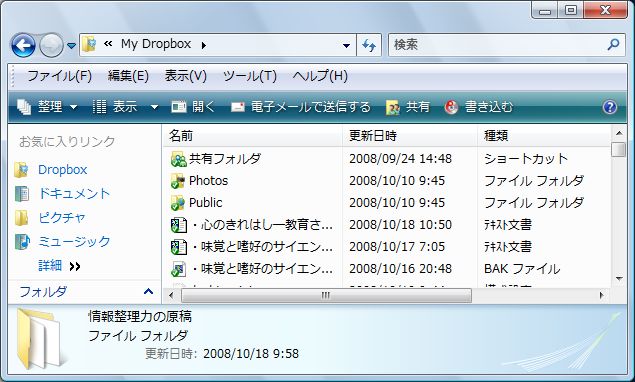Click the horizontal scrollbar left arrow
The width and height of the screenshot is (635, 382).
pyautogui.click(x=171, y=296)
